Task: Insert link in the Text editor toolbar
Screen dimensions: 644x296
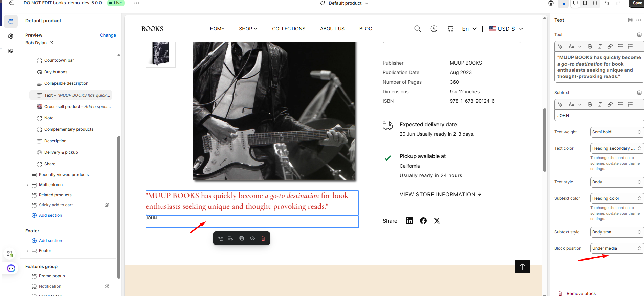Action: pos(610,46)
